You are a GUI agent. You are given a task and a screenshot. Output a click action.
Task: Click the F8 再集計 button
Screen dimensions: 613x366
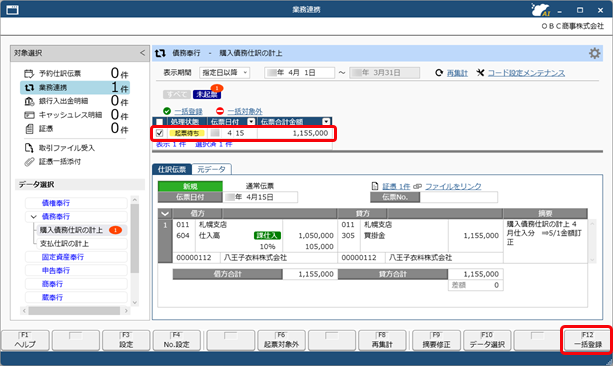tap(382, 340)
